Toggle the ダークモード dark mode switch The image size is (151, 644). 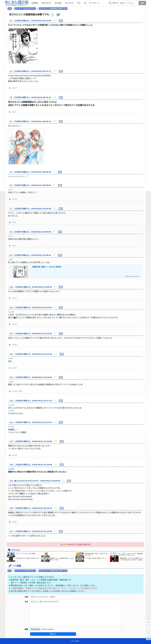(86, 3)
